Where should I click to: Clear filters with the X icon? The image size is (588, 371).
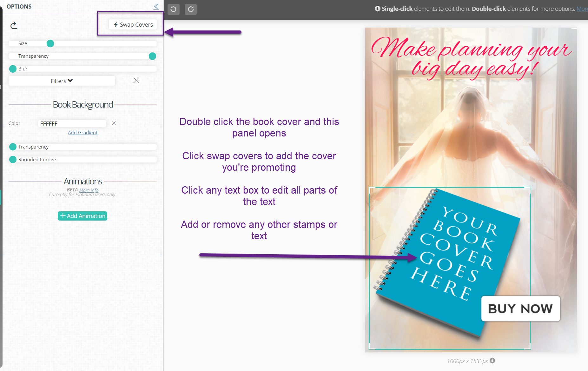pos(136,81)
